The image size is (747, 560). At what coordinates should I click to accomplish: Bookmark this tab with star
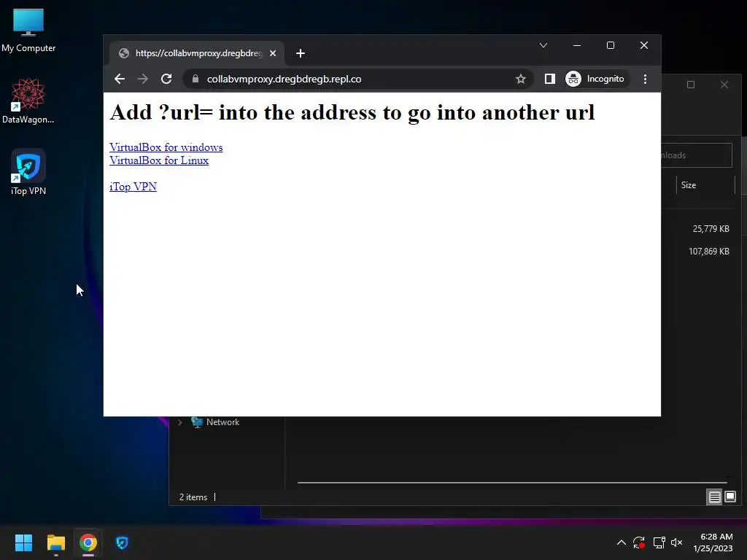pos(521,79)
